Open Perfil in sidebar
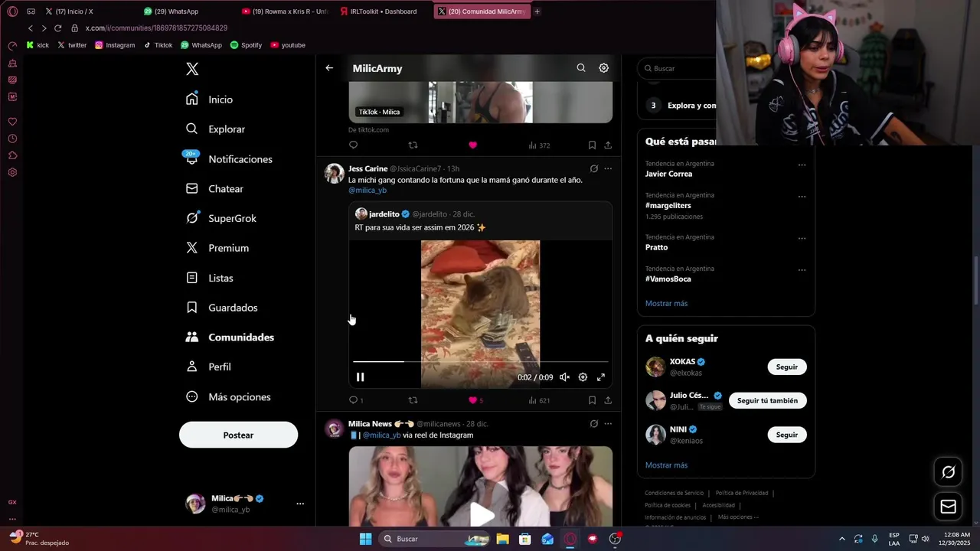Viewport: 980px width, 551px height. coord(208,367)
